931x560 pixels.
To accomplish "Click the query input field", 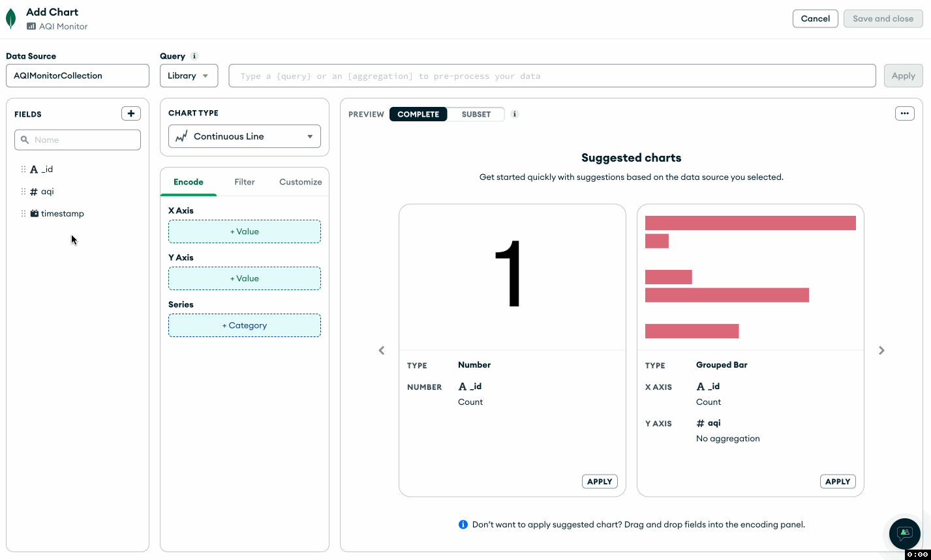I will pyautogui.click(x=551, y=76).
